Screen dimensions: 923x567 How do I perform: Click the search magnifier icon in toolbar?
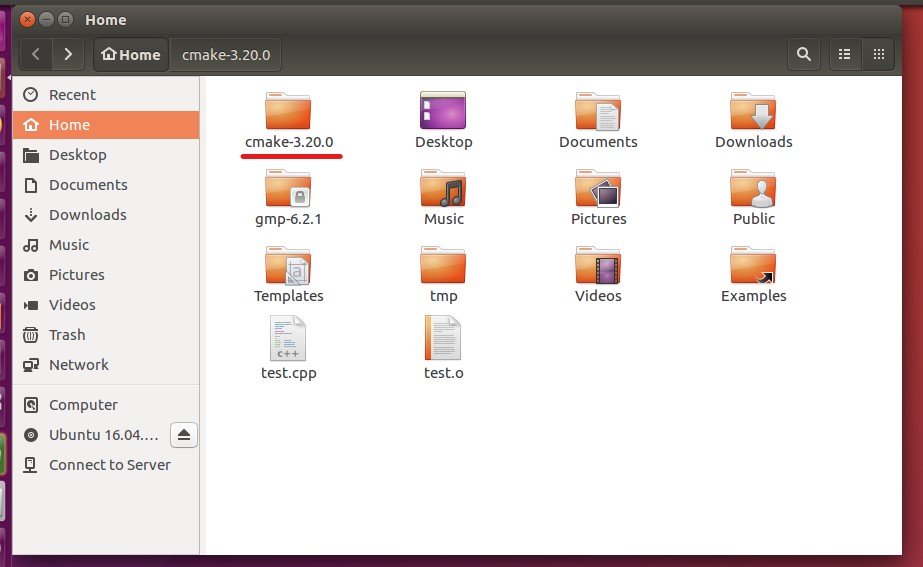[803, 54]
